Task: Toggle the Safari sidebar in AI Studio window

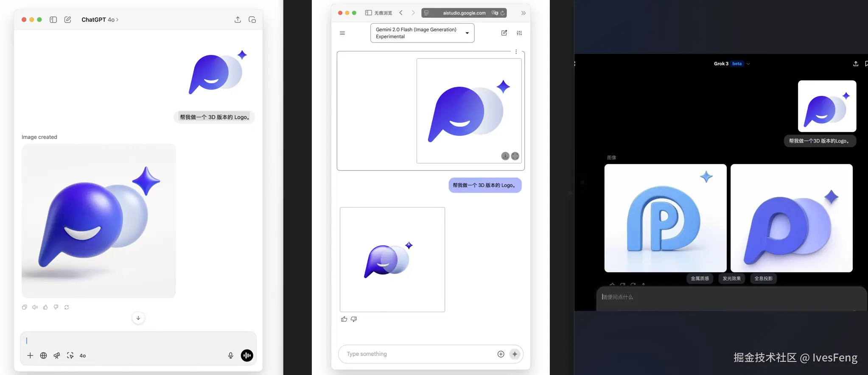Action: click(x=368, y=13)
